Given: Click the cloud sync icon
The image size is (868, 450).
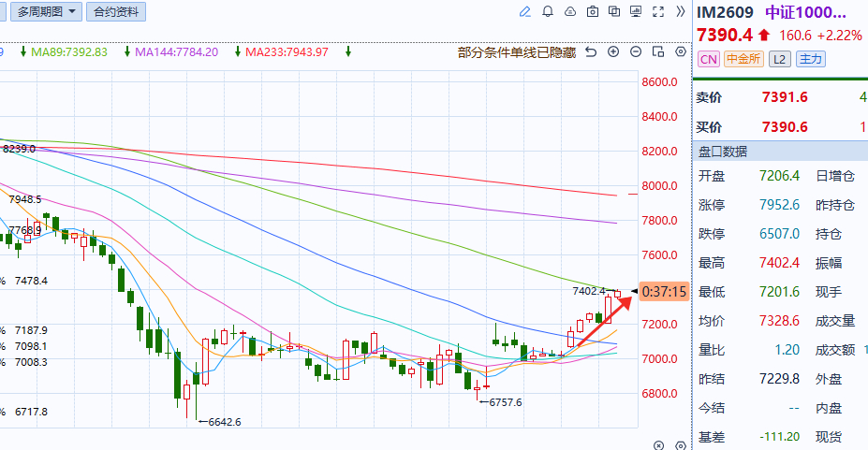Looking at the screenshot, I should [x=569, y=11].
